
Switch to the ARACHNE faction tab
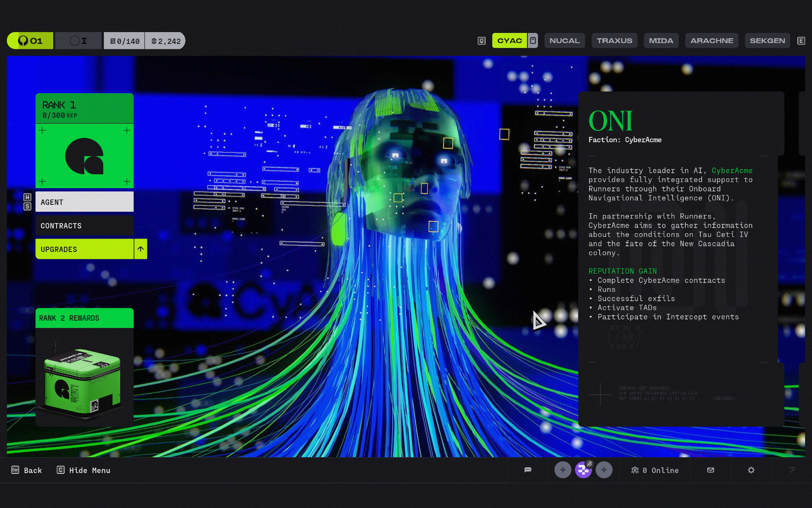pos(712,41)
